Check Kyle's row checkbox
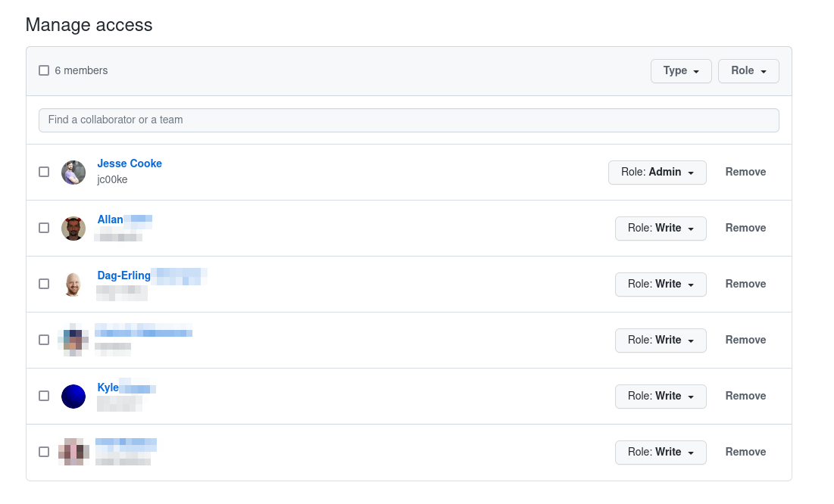The width and height of the screenshot is (834, 504). 44,396
